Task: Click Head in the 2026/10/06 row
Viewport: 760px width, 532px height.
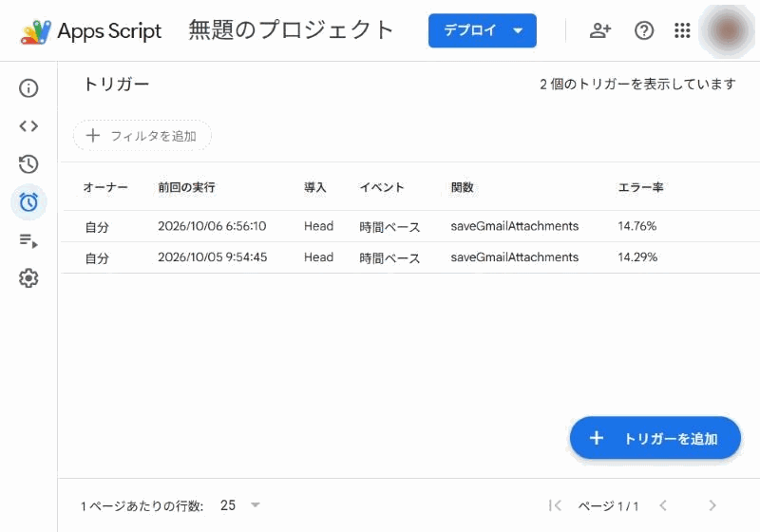Action: coord(318,226)
